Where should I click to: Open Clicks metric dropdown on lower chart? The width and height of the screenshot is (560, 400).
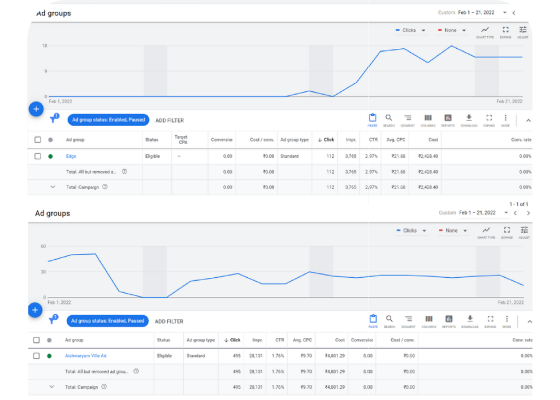click(x=411, y=231)
